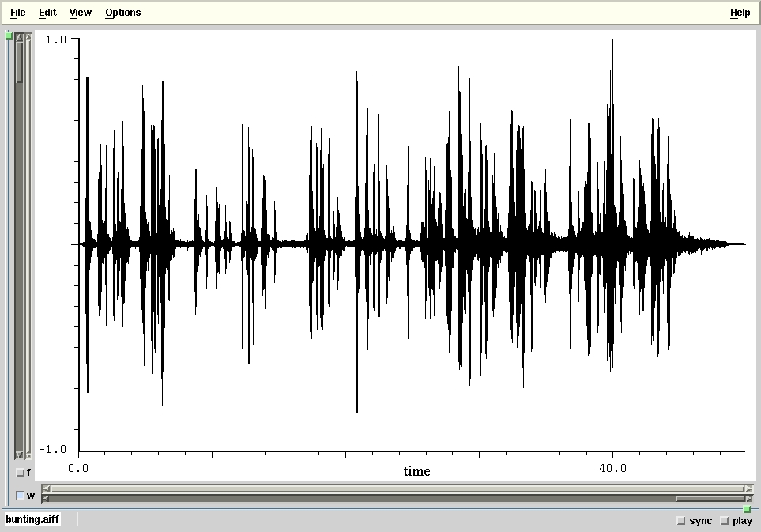Toggle the 'w' waveform display checkbox

coord(21,496)
